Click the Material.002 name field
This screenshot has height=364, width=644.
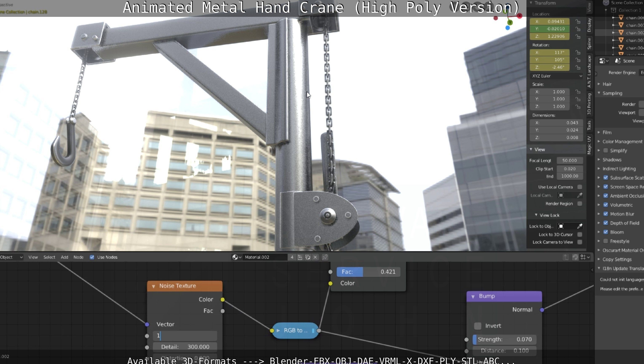tap(265, 257)
